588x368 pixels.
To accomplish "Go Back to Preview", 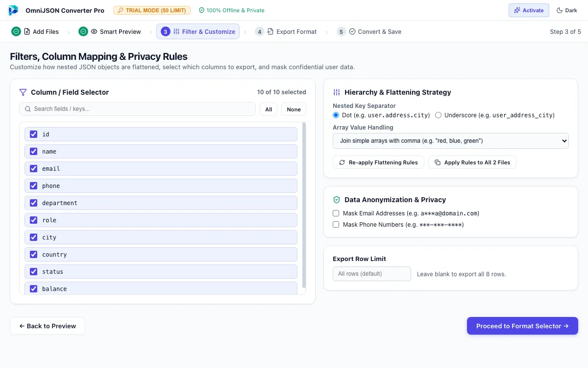I will pos(48,326).
